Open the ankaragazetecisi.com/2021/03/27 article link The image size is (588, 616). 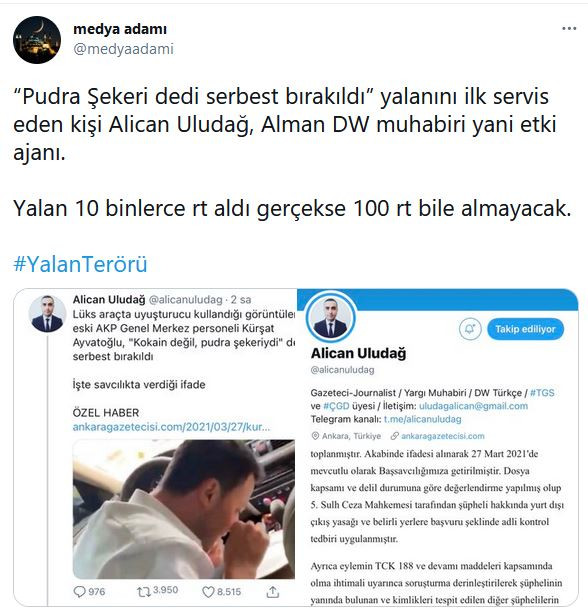pos(171,427)
